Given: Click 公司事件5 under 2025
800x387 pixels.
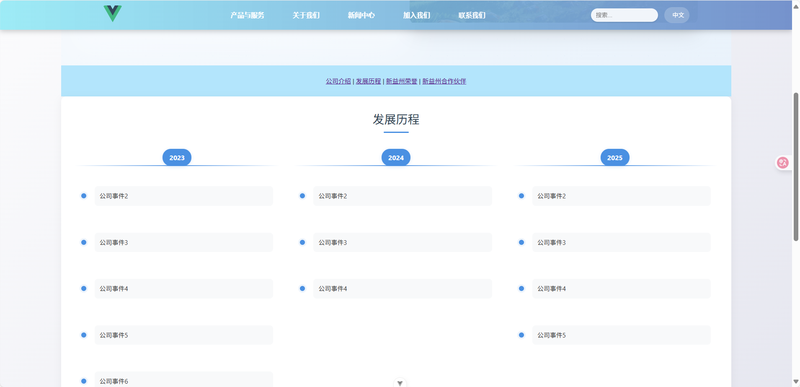Looking at the screenshot, I should pos(621,335).
